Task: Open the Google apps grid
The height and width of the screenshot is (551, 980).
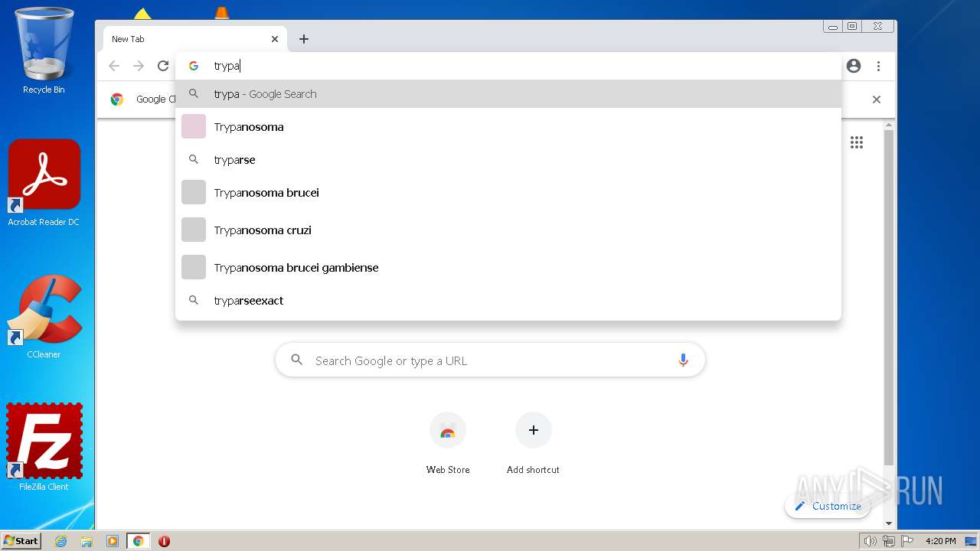Action: pyautogui.click(x=857, y=142)
